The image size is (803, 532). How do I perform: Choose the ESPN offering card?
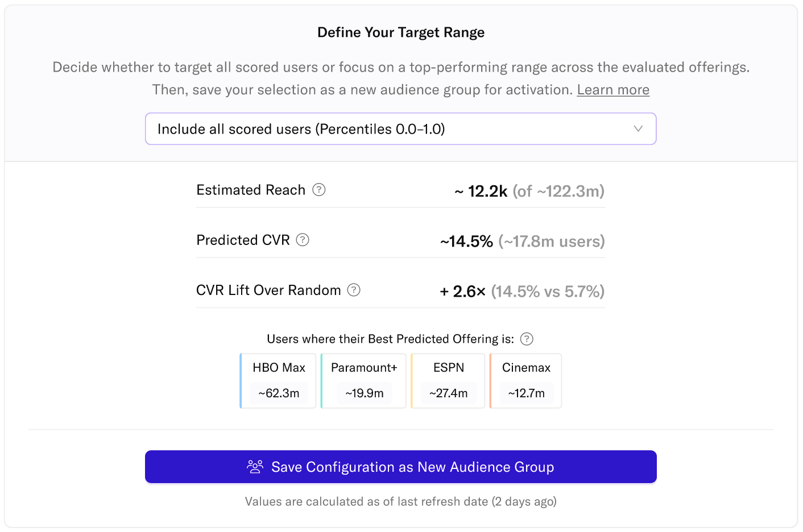448,368
